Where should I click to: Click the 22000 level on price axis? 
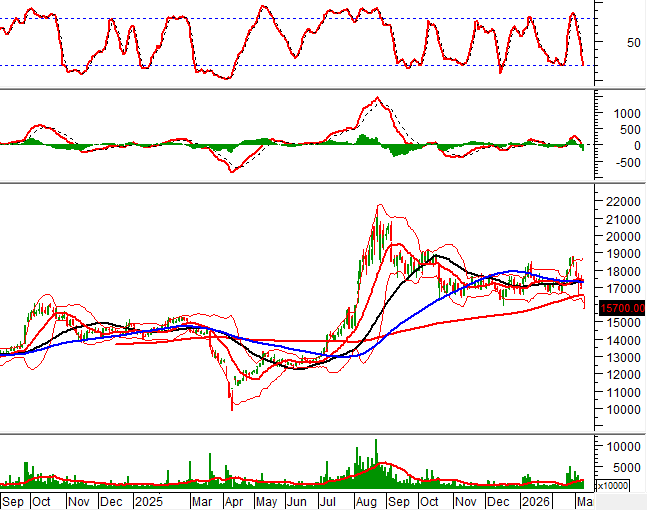click(622, 202)
